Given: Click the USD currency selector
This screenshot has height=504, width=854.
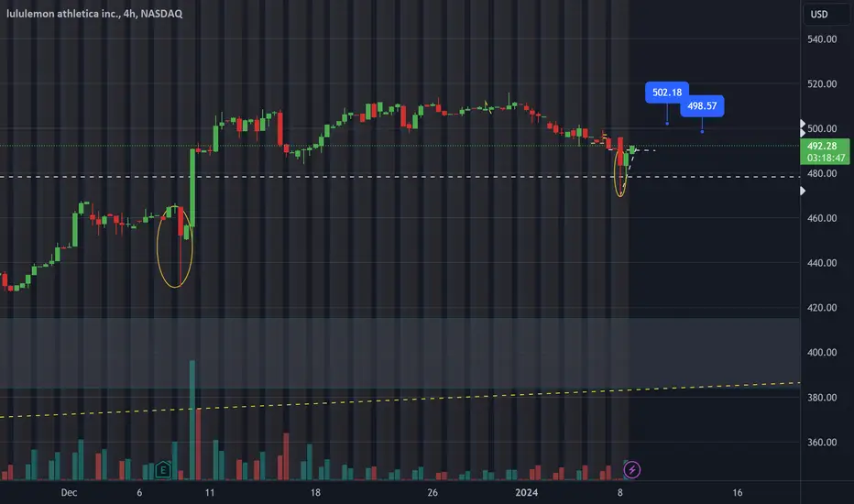Looking at the screenshot, I should pyautogui.click(x=819, y=14).
